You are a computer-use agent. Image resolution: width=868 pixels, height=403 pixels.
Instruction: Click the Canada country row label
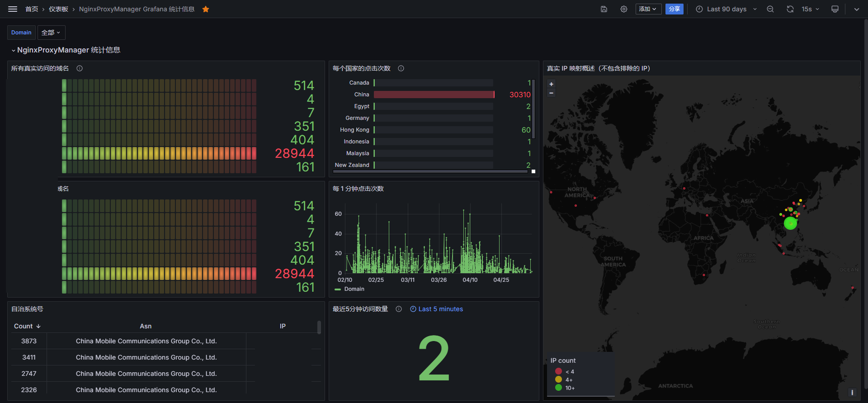tap(359, 83)
